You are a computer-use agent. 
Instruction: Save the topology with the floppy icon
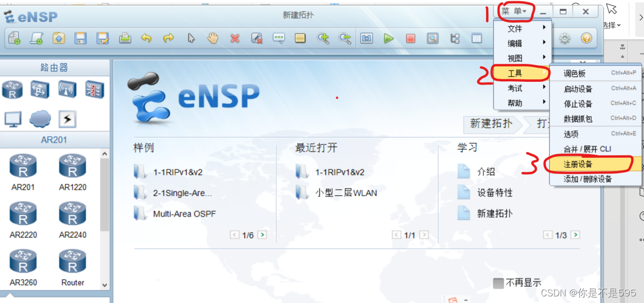(x=80, y=38)
